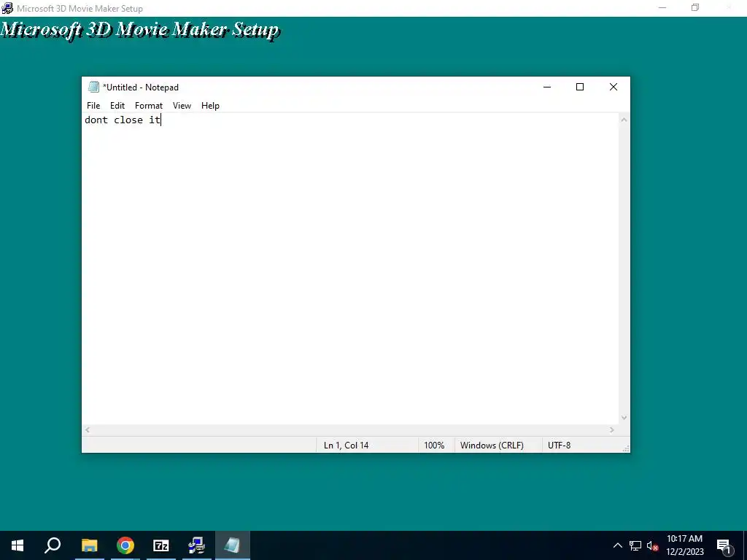Screen dimensions: 747x560
Task: Maximize the Notepad window
Action: point(580,87)
